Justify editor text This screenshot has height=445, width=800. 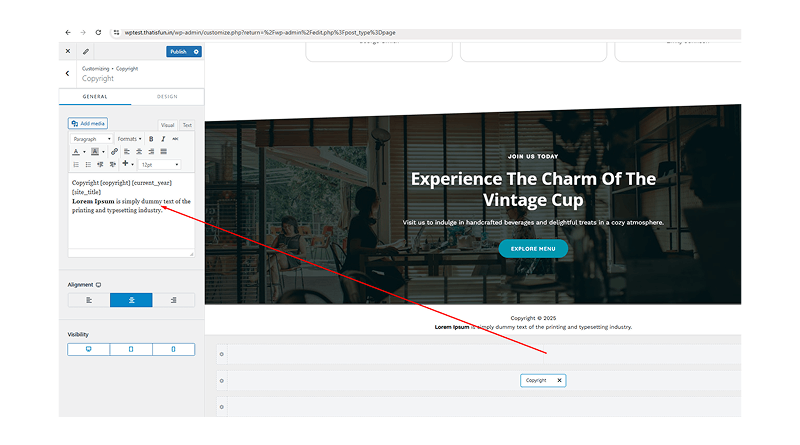(x=163, y=152)
